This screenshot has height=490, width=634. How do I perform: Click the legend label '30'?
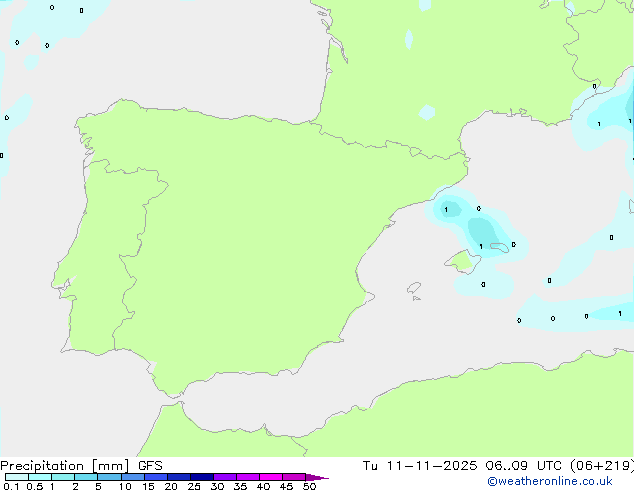click(217, 486)
